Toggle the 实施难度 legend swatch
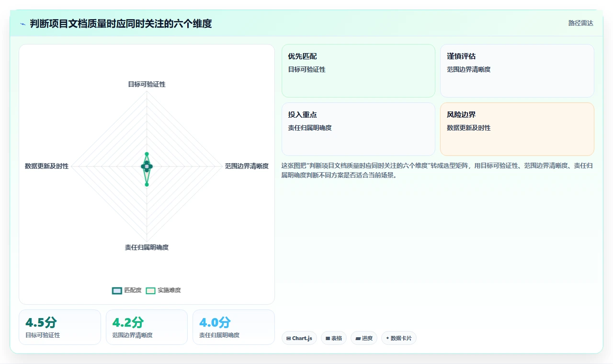This screenshot has height=364, width=613. 150,290
